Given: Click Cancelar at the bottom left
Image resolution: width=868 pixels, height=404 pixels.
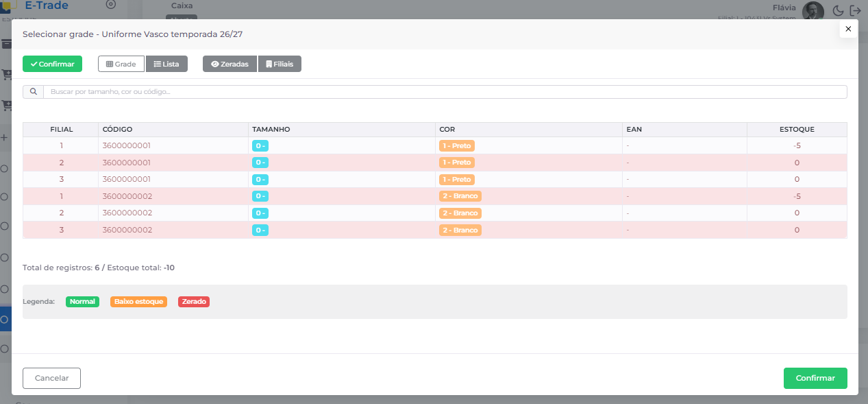Looking at the screenshot, I should 51,378.
